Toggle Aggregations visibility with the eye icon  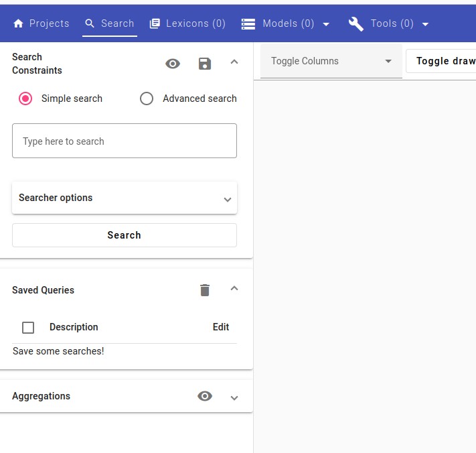(x=205, y=396)
